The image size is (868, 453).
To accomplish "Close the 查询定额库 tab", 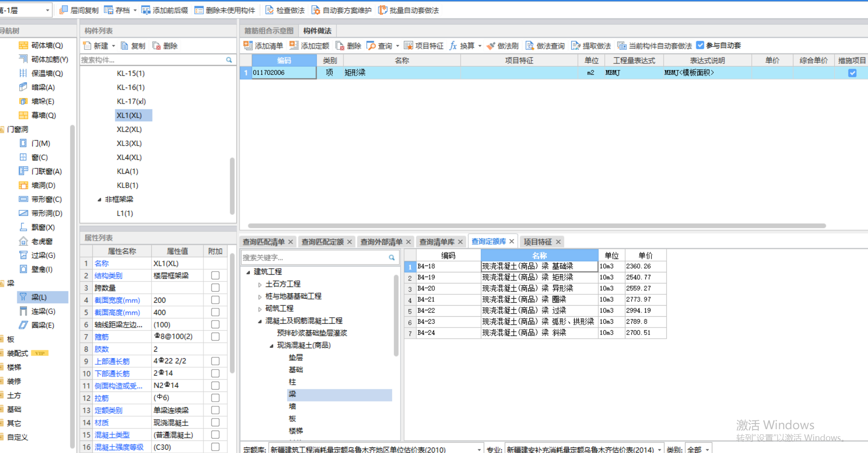I will (511, 241).
